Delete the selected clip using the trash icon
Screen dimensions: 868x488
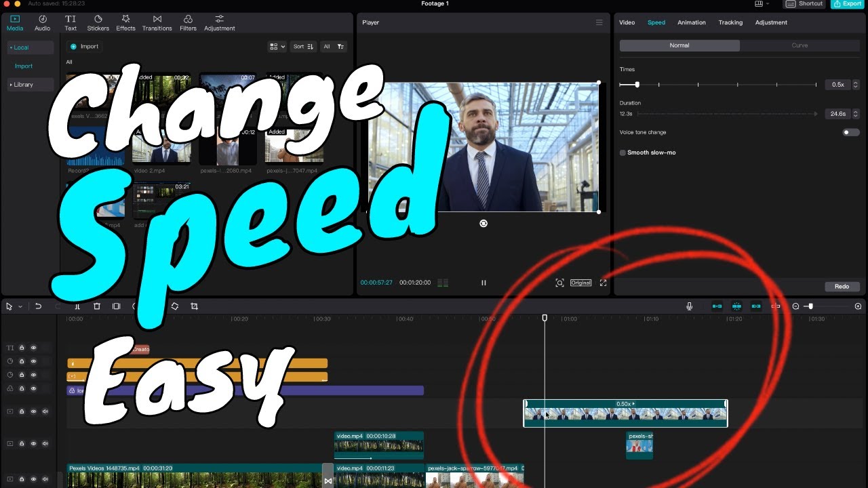[x=97, y=306]
